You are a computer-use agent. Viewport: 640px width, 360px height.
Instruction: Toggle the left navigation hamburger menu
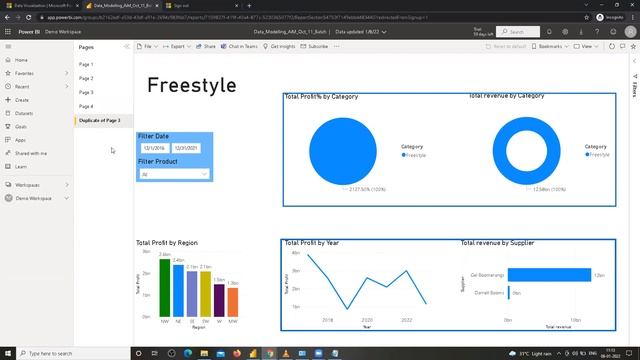coord(8,47)
